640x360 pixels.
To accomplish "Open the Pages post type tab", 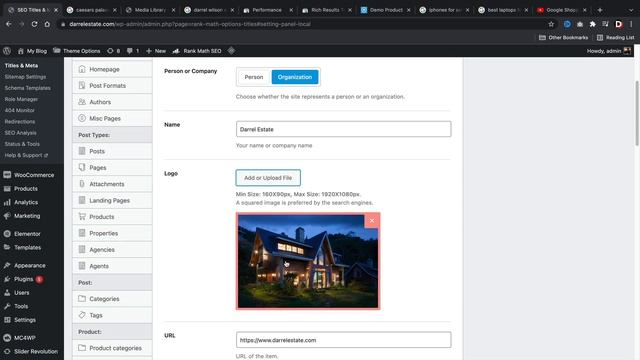I will [112, 167].
